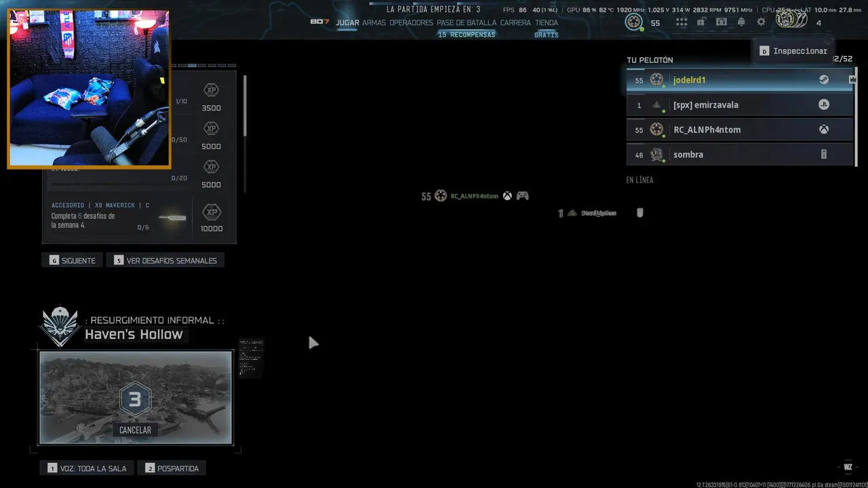Click the rank emblem beside jodelrd1
The width and height of the screenshot is (868, 488).
[x=656, y=79]
